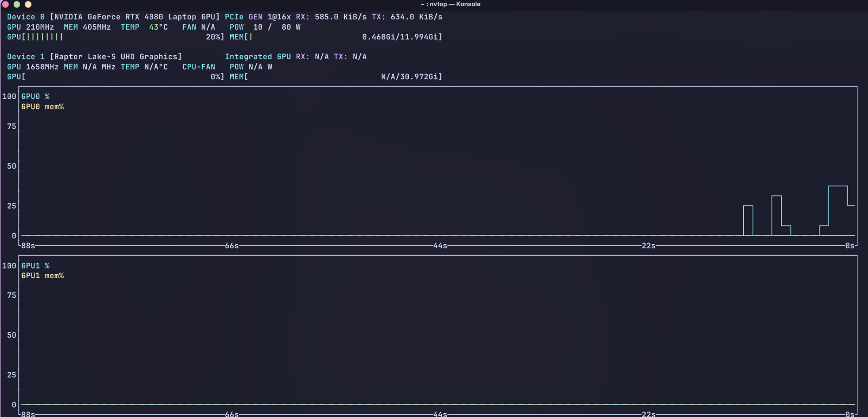Image resolution: width=868 pixels, height=417 pixels.
Task: Click the GPU1 mem% legend label
Action: [42, 276]
